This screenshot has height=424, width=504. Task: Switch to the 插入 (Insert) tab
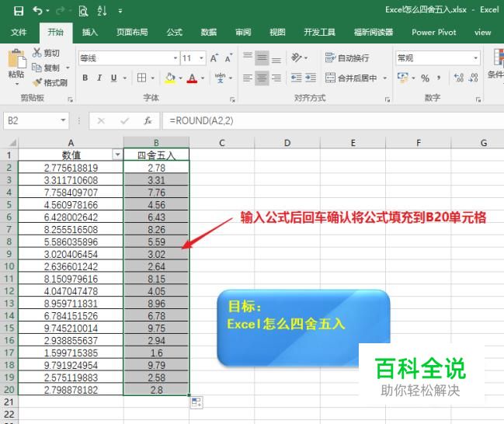pyautogui.click(x=89, y=32)
